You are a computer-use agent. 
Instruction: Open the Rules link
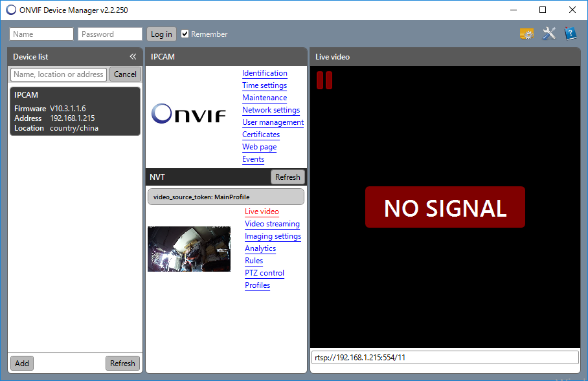pos(254,261)
